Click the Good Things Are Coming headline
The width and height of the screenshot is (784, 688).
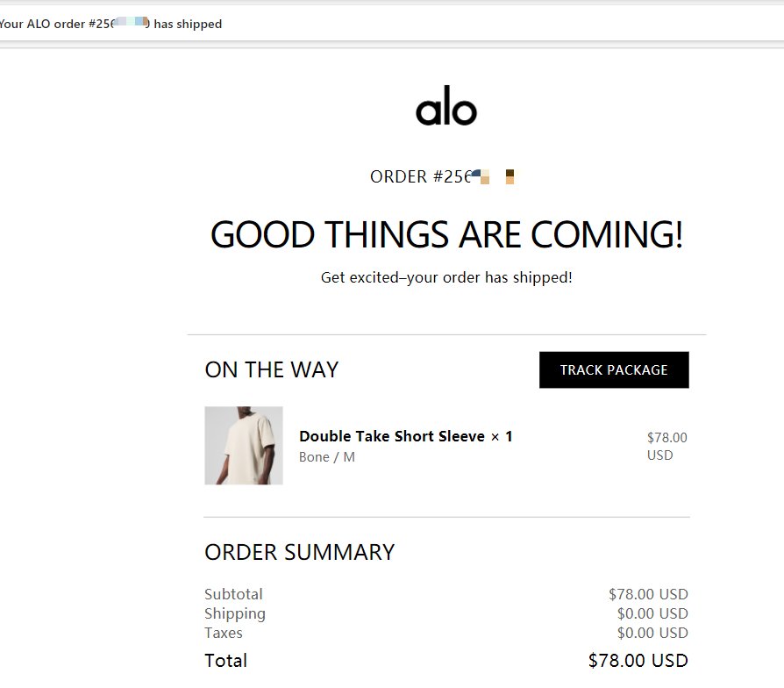[446, 235]
